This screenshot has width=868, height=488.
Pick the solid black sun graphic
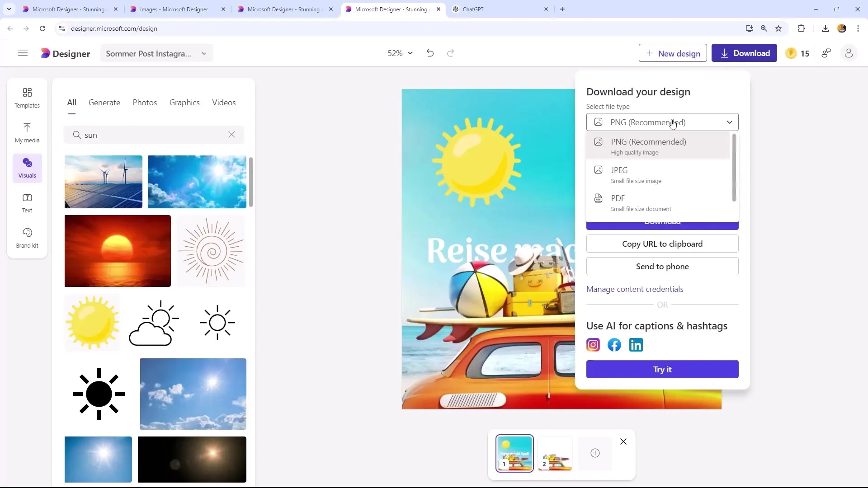point(99,394)
